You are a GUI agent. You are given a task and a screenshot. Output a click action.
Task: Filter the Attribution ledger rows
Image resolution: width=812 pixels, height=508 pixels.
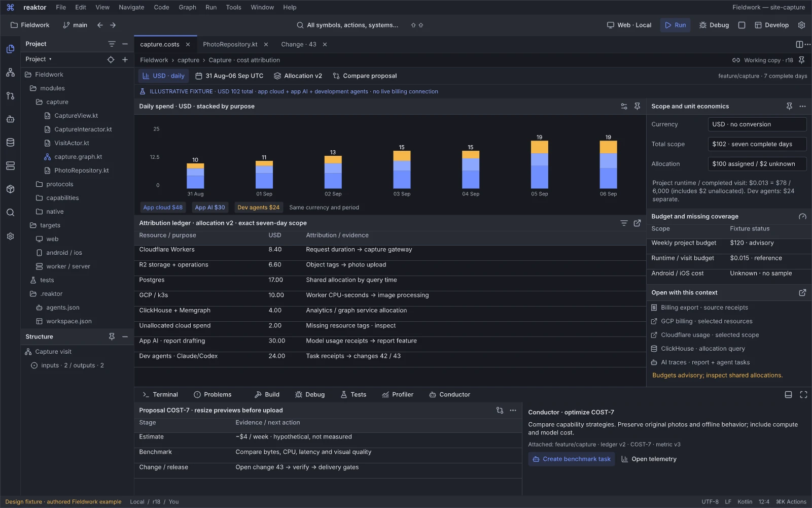pos(624,223)
